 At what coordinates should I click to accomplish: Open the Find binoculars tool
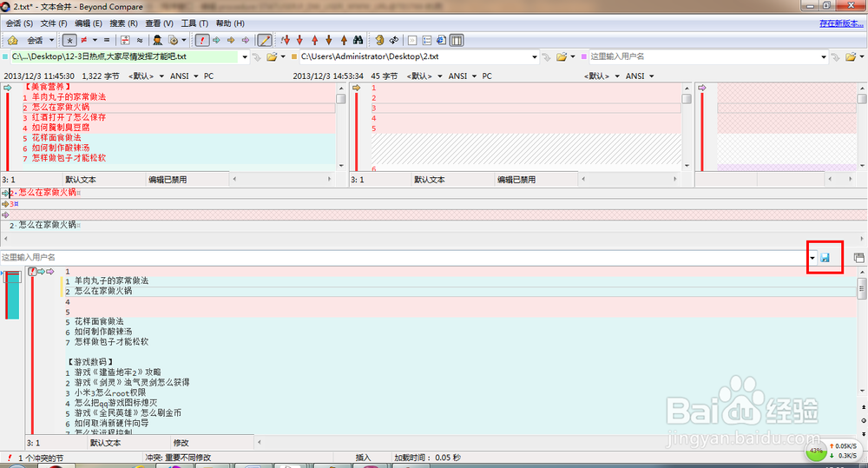(x=358, y=40)
